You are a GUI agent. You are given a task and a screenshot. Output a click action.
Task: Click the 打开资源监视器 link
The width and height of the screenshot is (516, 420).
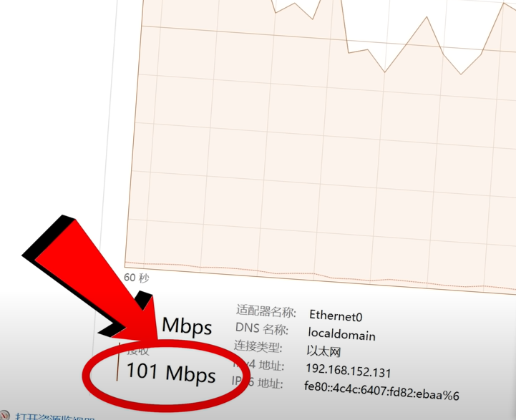55,417
